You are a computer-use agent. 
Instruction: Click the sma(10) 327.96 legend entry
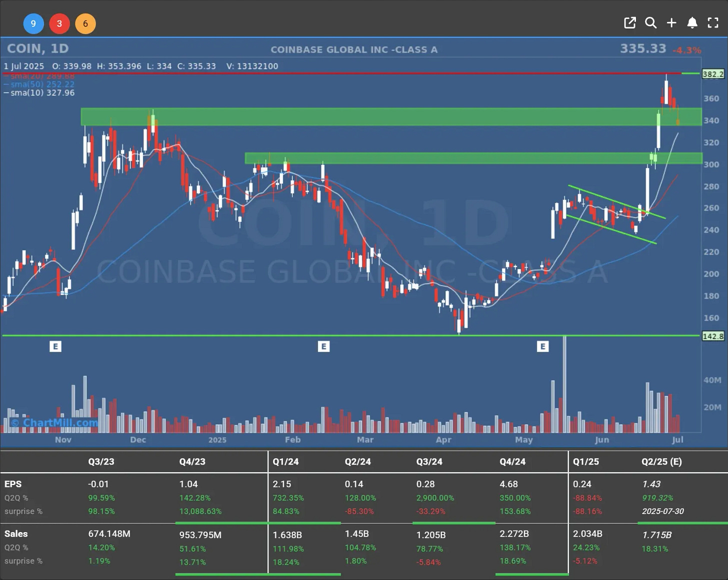[39, 93]
